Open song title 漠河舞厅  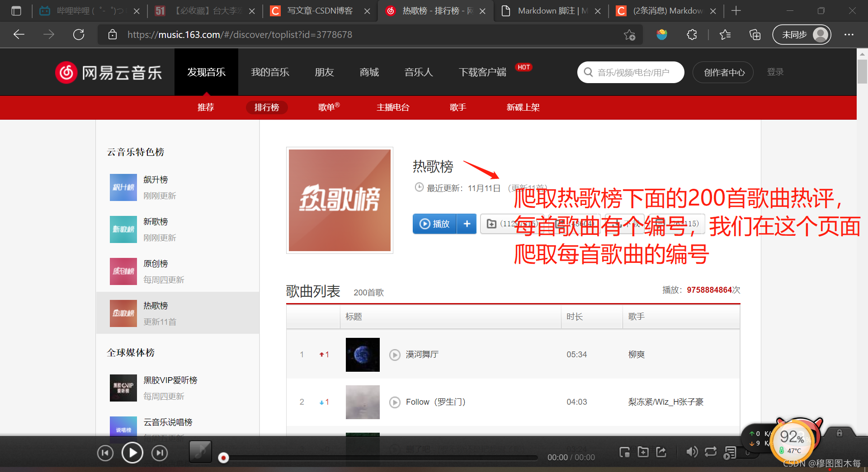pyautogui.click(x=422, y=355)
